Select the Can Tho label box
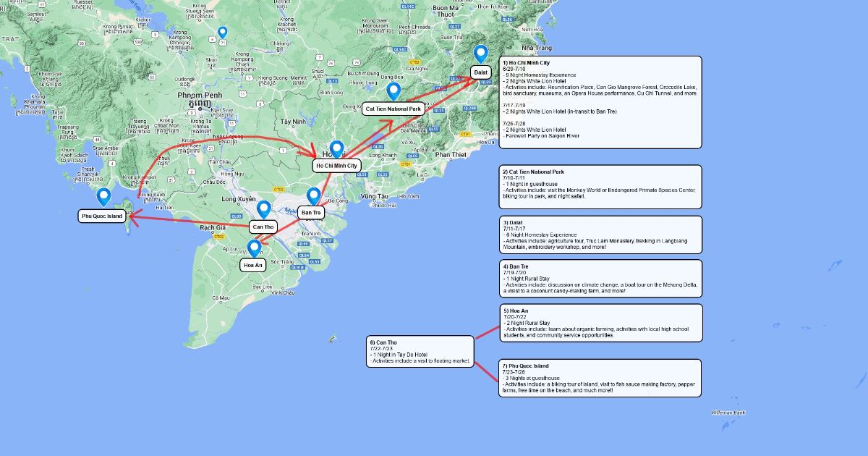The width and height of the screenshot is (868, 456). (x=262, y=227)
